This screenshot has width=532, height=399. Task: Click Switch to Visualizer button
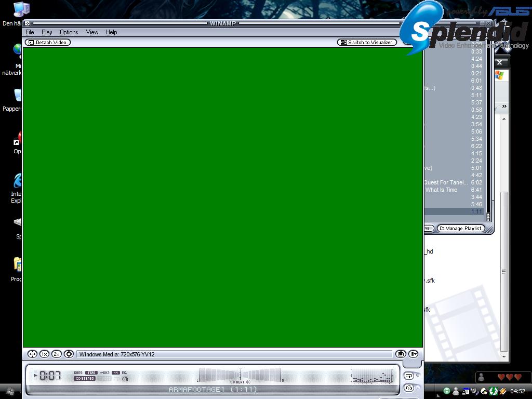(367, 43)
